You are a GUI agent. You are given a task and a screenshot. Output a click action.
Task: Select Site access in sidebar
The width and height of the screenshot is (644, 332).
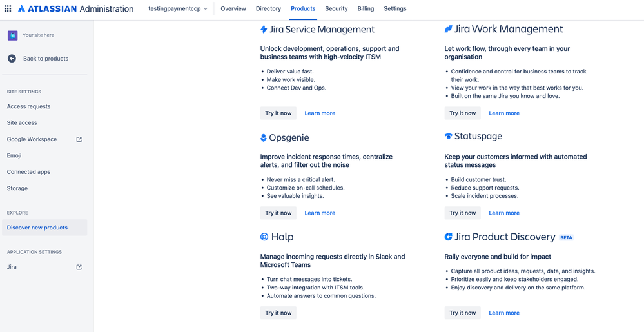(x=44, y=123)
